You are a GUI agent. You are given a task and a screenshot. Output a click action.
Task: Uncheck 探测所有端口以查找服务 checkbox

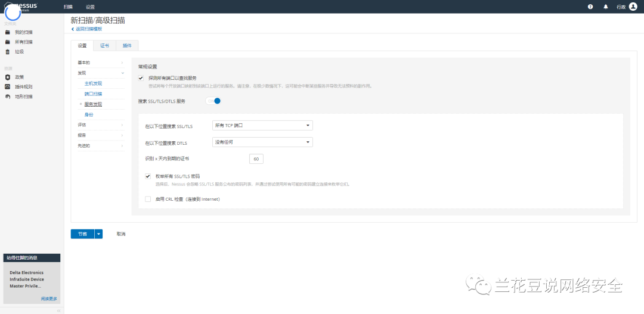coord(141,78)
